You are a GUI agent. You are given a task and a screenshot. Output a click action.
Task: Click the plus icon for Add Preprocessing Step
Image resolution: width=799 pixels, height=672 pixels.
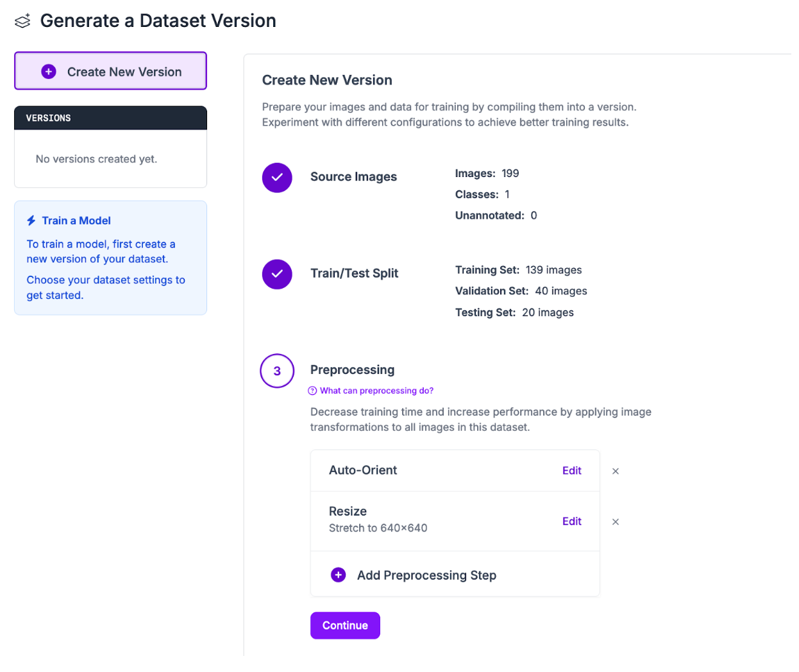point(339,575)
